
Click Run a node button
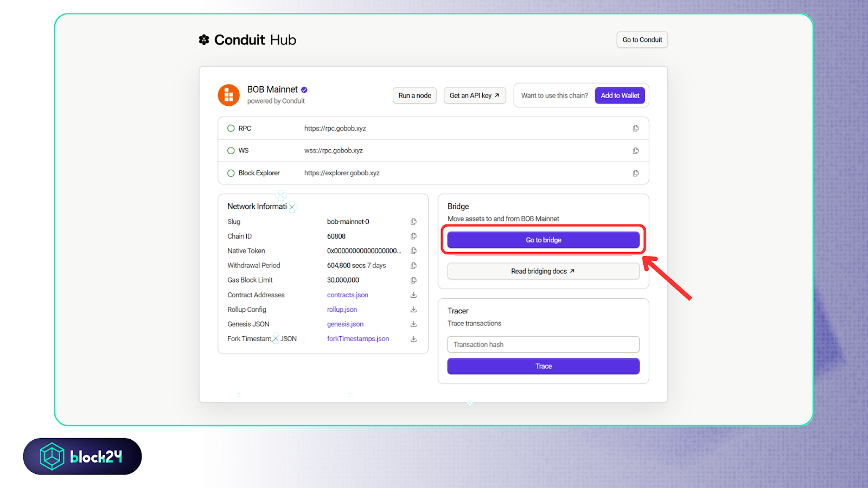click(x=414, y=95)
